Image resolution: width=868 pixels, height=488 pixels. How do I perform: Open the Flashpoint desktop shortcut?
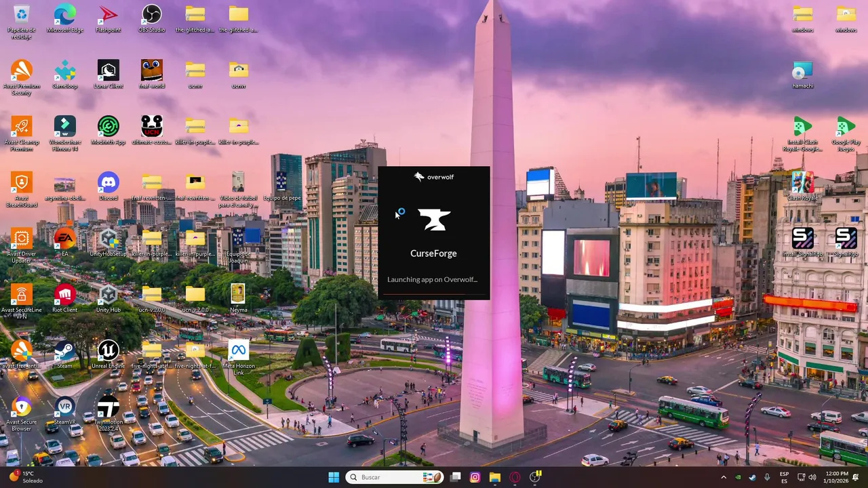tap(108, 19)
